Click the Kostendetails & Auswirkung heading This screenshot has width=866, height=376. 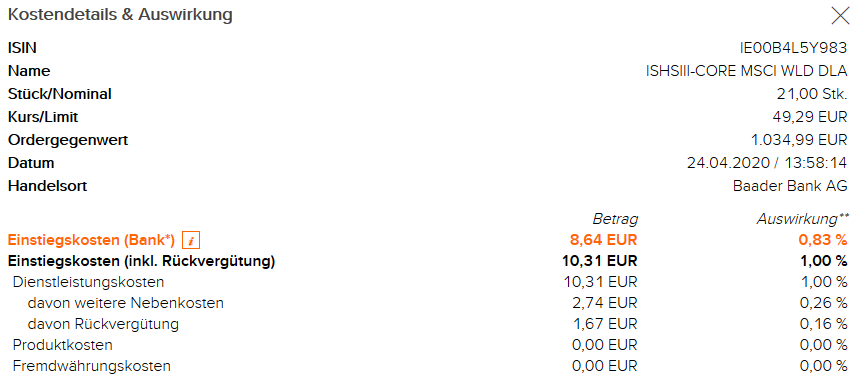pyautogui.click(x=120, y=15)
